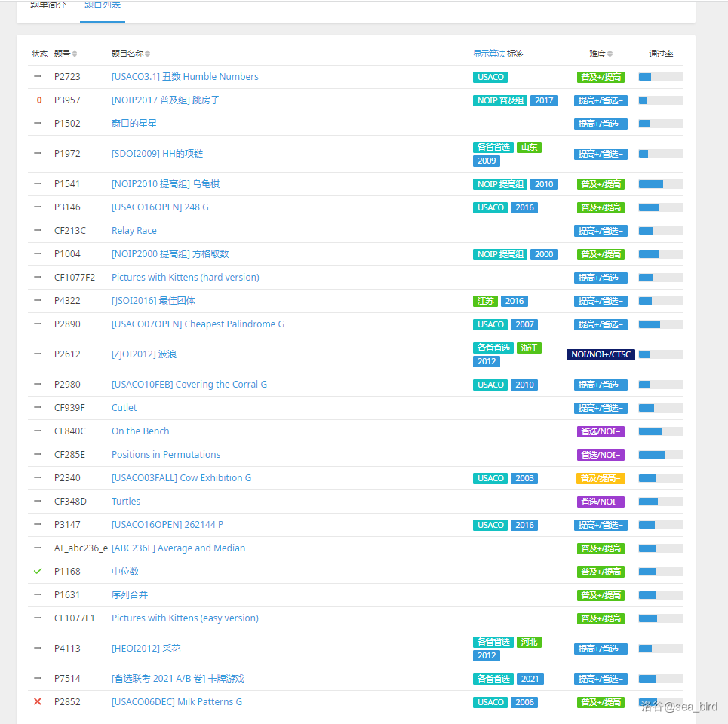Screen dimensions: 728x724
Task: Click the dark NOI/NOI+/CTSC difficulty badge
Action: pyautogui.click(x=601, y=354)
